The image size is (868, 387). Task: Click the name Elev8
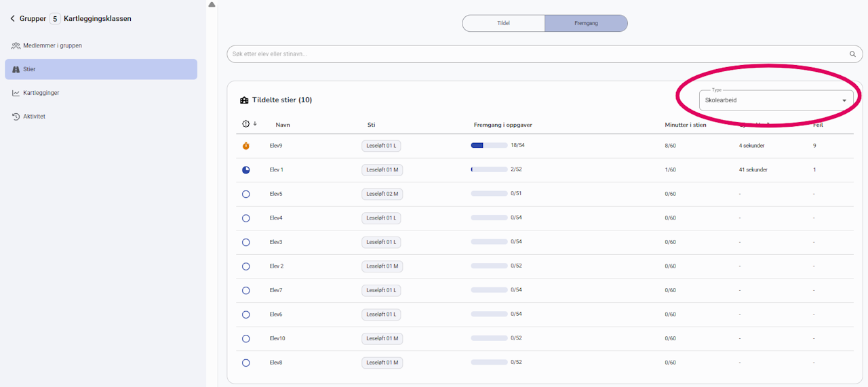(276, 363)
